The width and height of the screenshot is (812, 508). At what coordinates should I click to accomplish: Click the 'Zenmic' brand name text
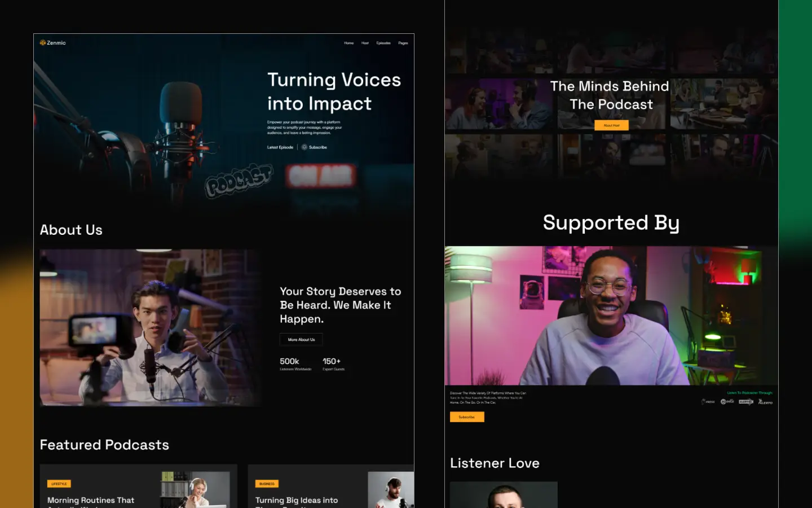click(56, 42)
